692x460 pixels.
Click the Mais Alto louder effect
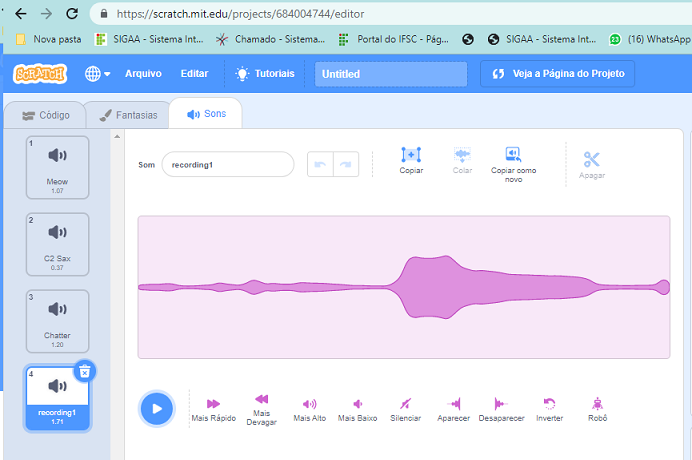(309, 403)
